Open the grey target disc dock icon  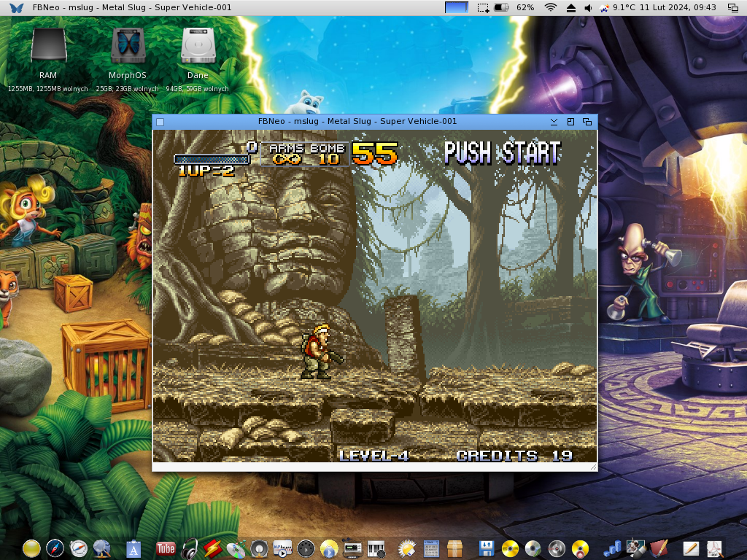click(x=557, y=548)
